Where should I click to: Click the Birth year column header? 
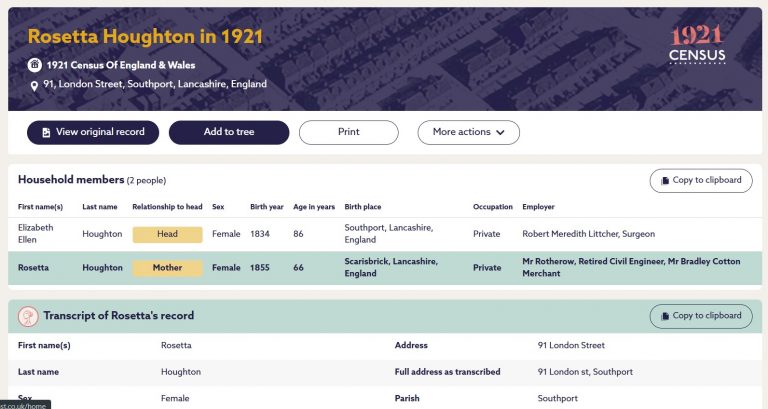267,207
